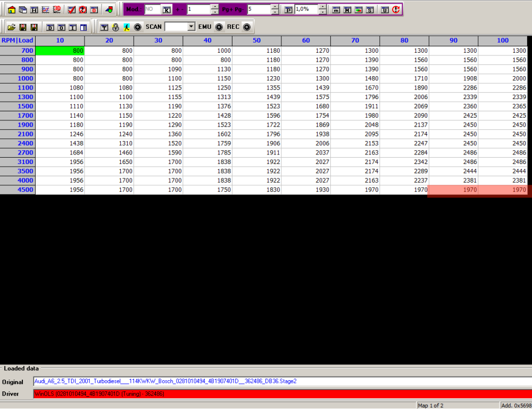Click the Load column header 50
The width and height of the screenshot is (532, 409).
coord(256,40)
